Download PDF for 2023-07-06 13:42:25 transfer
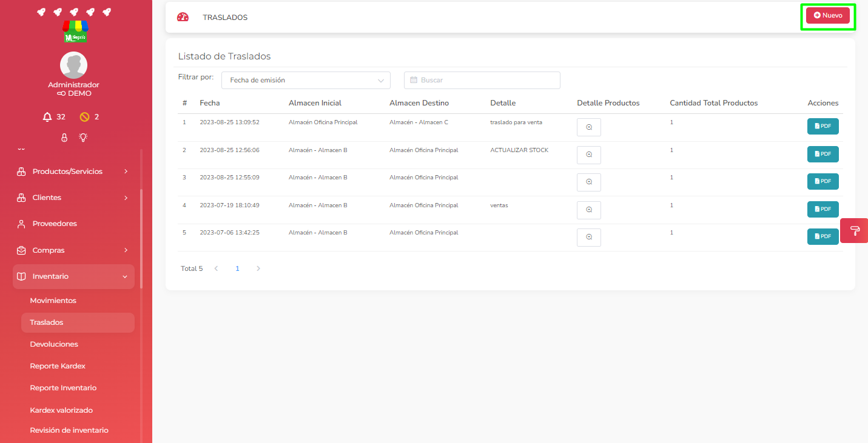This screenshot has height=443, width=868. [x=823, y=236]
